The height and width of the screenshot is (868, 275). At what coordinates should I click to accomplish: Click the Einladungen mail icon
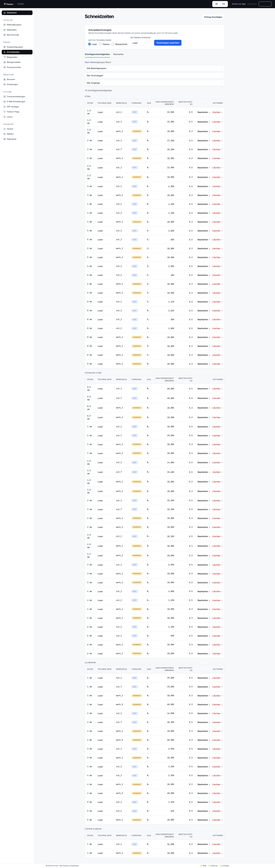click(4, 85)
